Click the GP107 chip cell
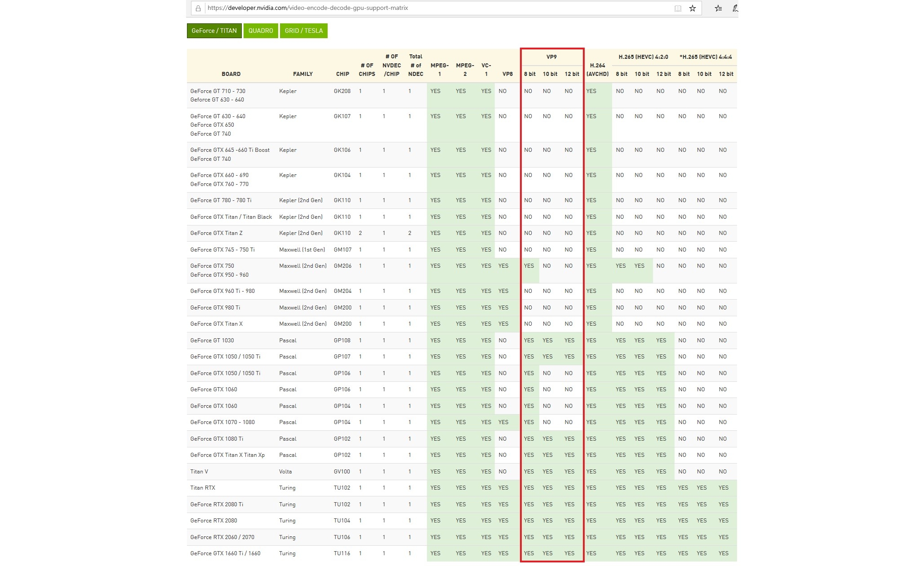The width and height of the screenshot is (924, 566). pos(342,357)
